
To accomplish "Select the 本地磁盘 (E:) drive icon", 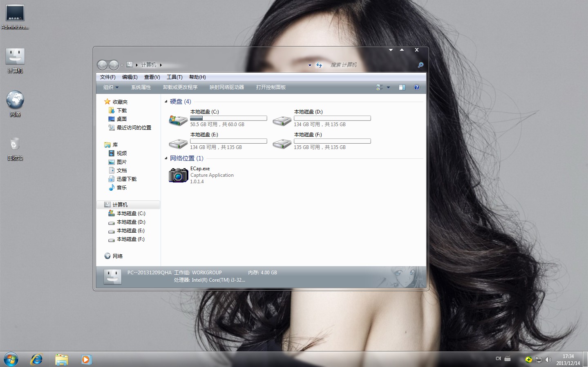I will click(x=178, y=143).
